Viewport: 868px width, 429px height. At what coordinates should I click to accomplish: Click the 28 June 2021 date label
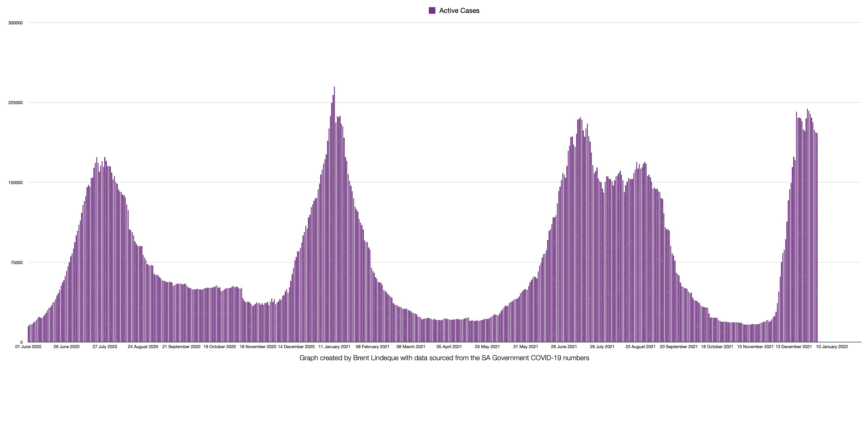pos(564,347)
